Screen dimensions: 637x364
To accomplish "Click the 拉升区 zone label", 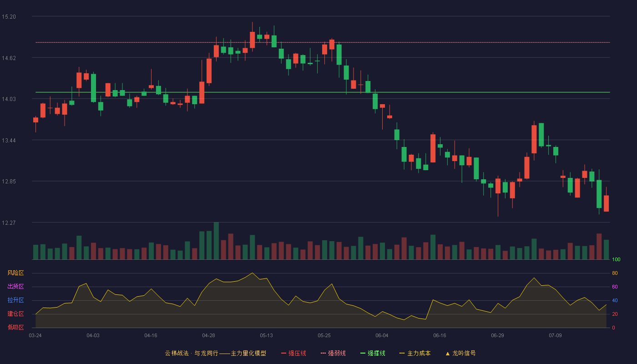I will click(15, 300).
